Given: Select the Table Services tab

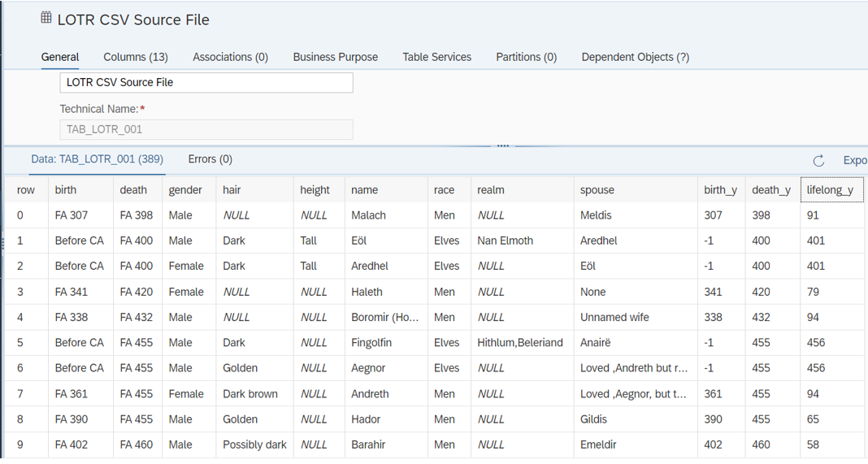Looking at the screenshot, I should tap(436, 57).
